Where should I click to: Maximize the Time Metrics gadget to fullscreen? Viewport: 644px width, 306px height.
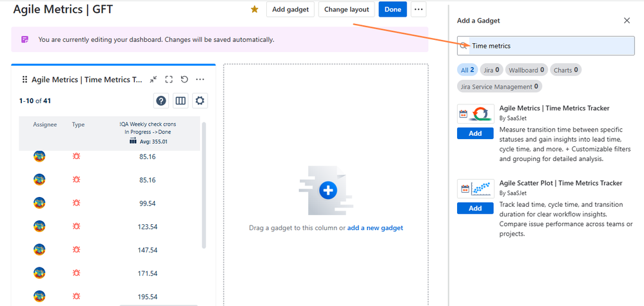pyautogui.click(x=169, y=80)
